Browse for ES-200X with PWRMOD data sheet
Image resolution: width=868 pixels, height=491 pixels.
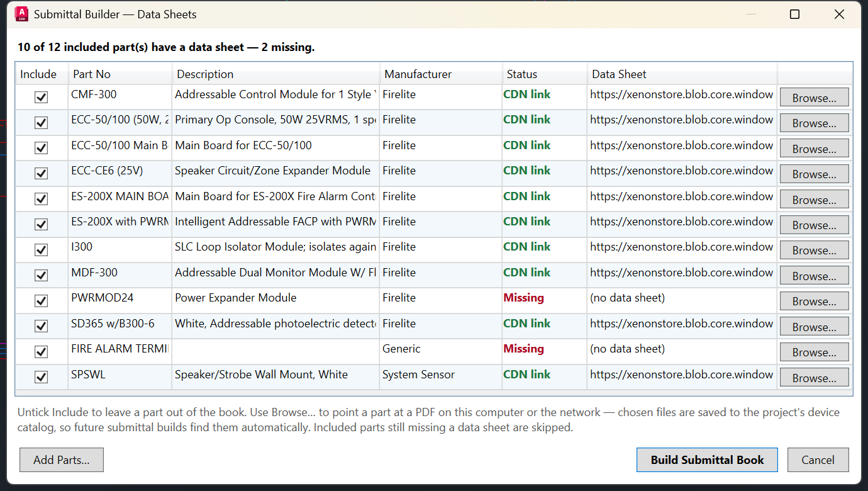[814, 225]
